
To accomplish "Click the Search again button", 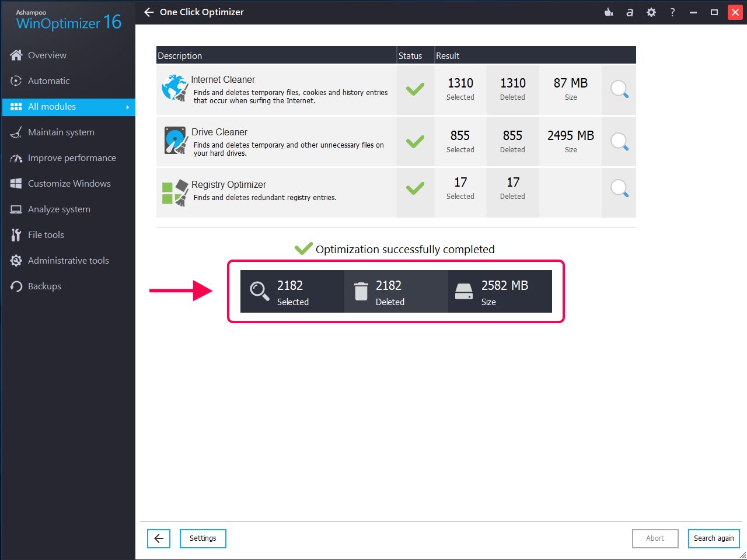I will (x=714, y=538).
